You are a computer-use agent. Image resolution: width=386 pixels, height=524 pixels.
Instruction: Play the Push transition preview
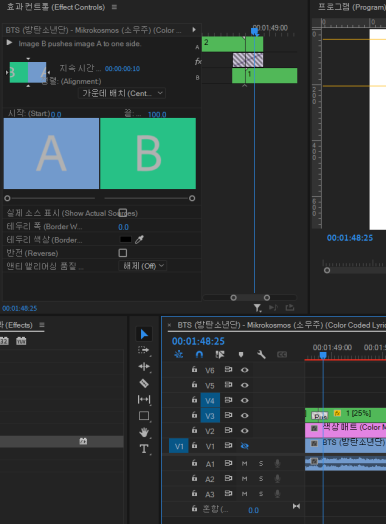(x=9, y=43)
